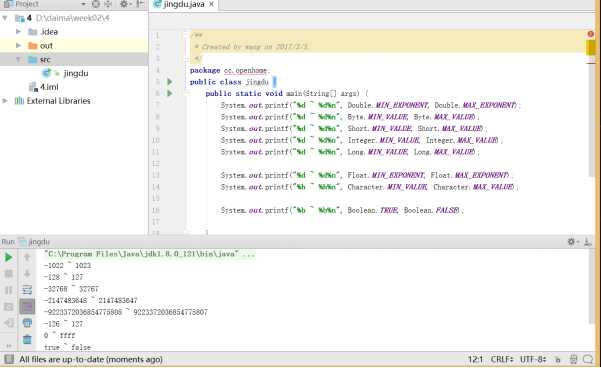Hide the Project panel with the hide icon
This screenshot has width=601, height=368.
pyautogui.click(x=140, y=4)
